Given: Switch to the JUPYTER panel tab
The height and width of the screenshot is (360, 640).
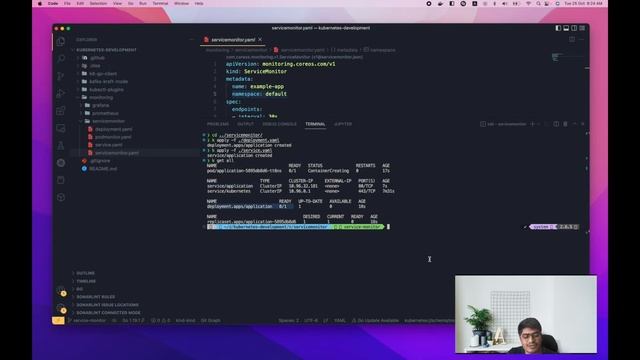Looking at the screenshot, I should pyautogui.click(x=343, y=124).
